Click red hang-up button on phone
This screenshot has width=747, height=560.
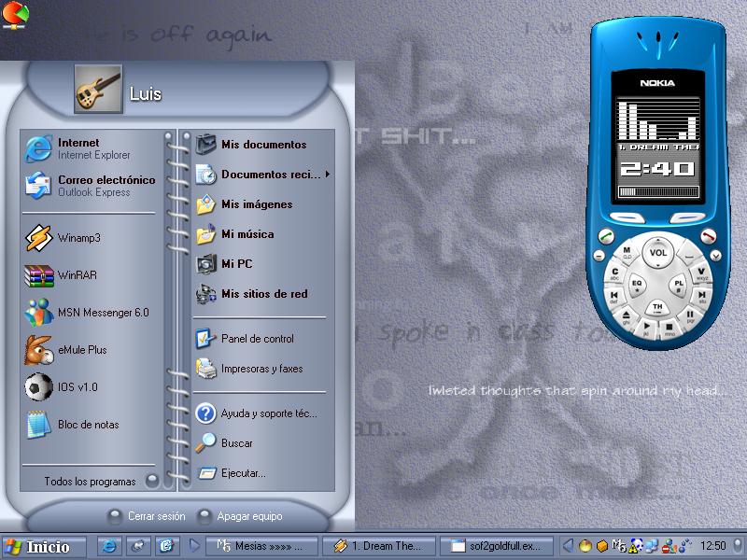tap(708, 235)
